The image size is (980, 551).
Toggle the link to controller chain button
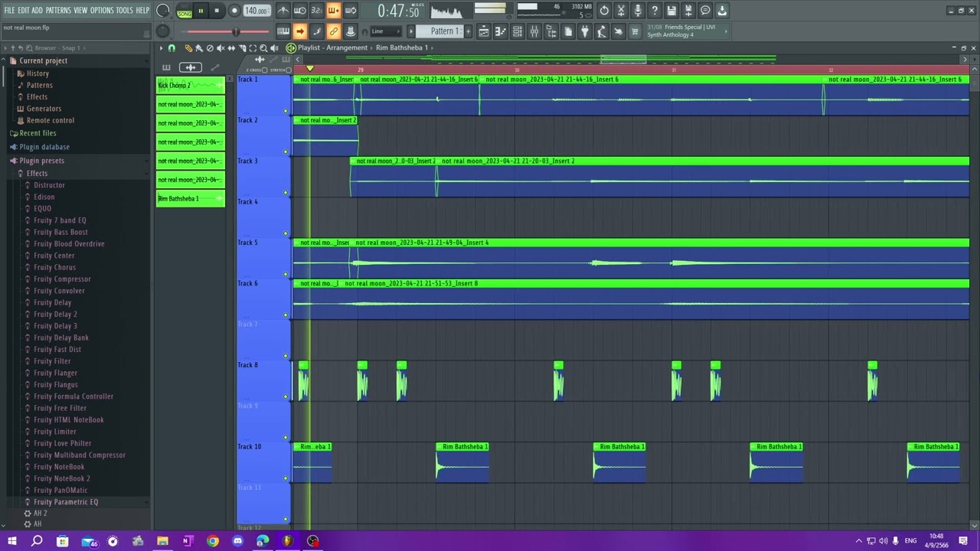(333, 31)
